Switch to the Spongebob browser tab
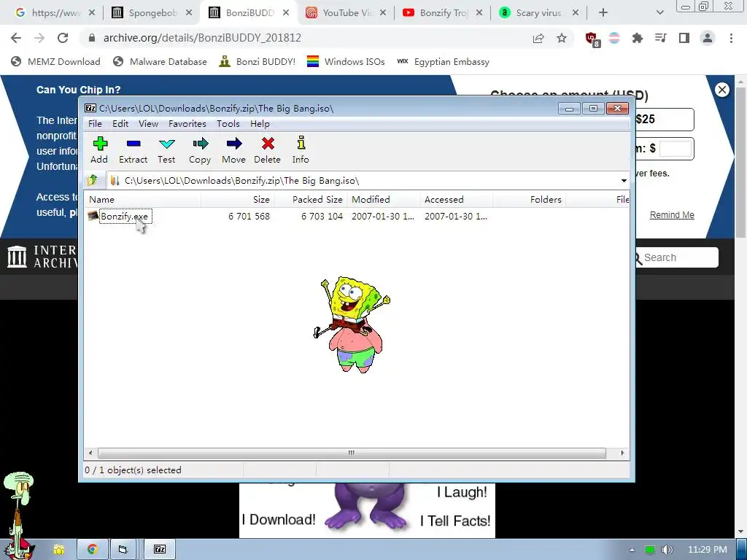The width and height of the screenshot is (747, 560). (150, 13)
